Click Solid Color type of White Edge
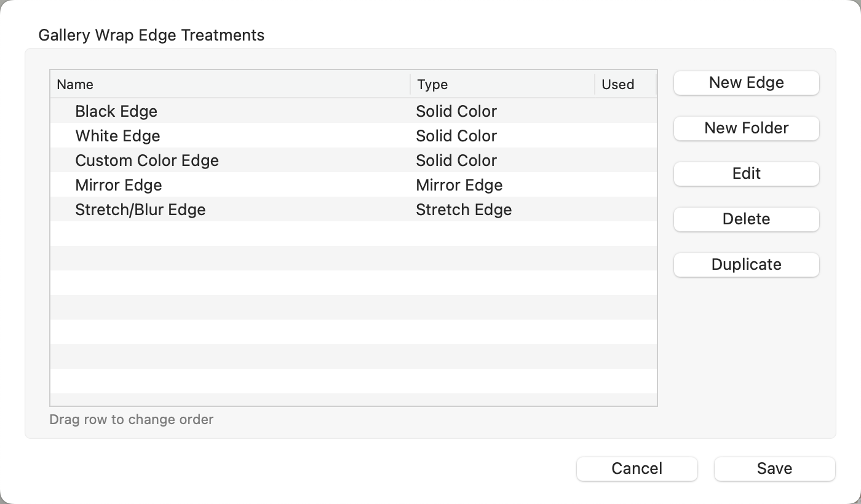 pos(456,136)
